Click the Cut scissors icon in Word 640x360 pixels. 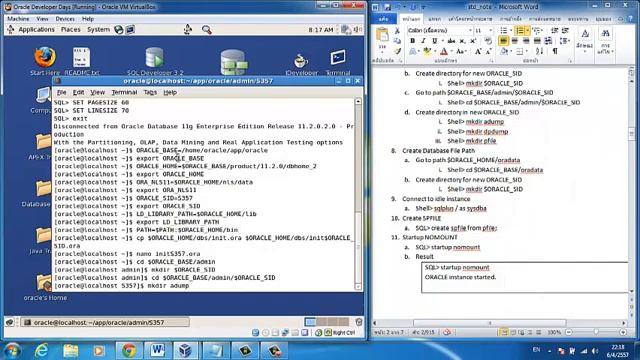click(x=397, y=31)
